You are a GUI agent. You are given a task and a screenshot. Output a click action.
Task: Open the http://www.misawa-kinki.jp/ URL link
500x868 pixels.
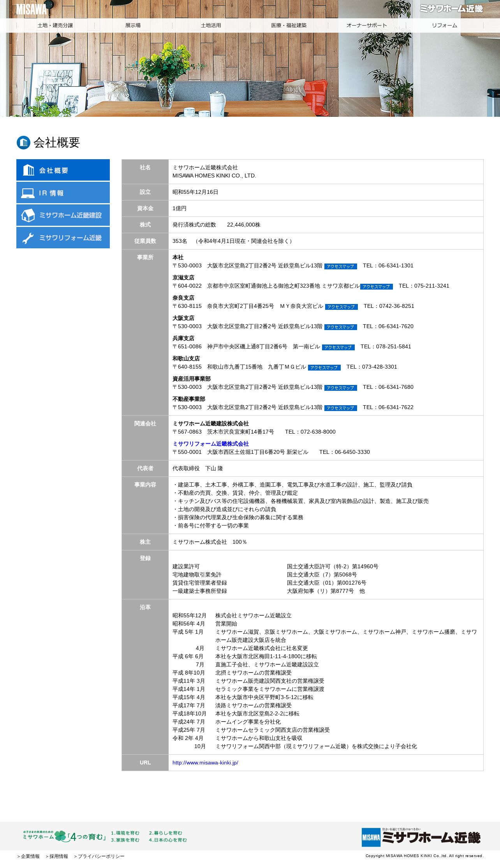click(205, 763)
